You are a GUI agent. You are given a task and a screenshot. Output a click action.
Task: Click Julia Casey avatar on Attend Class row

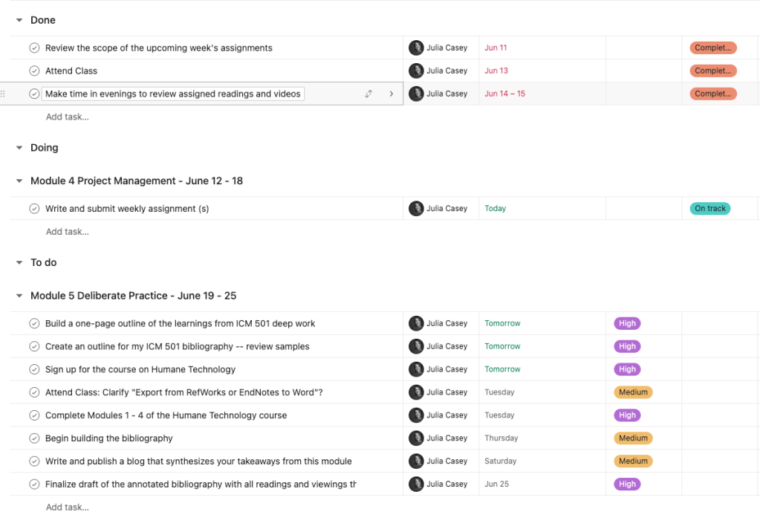(x=416, y=71)
